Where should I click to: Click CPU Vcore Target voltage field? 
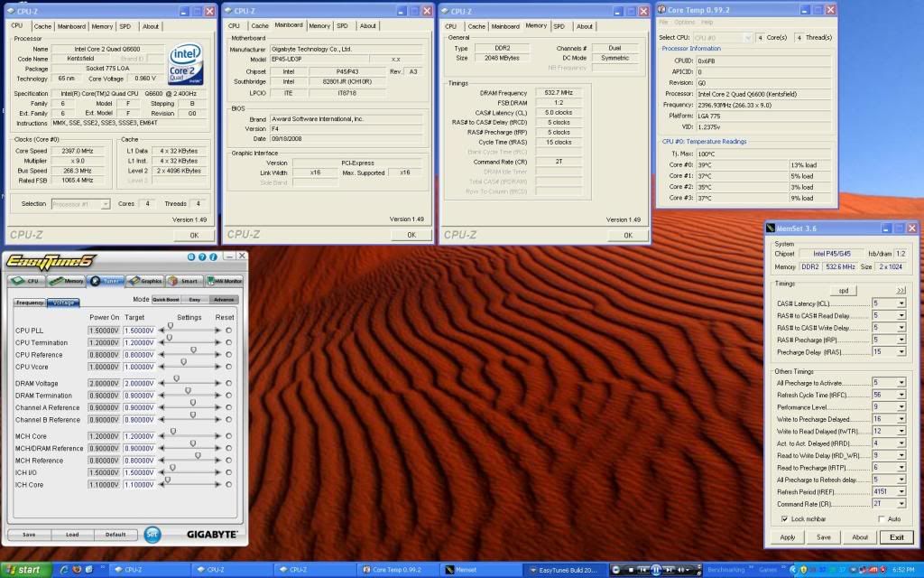[x=139, y=367]
